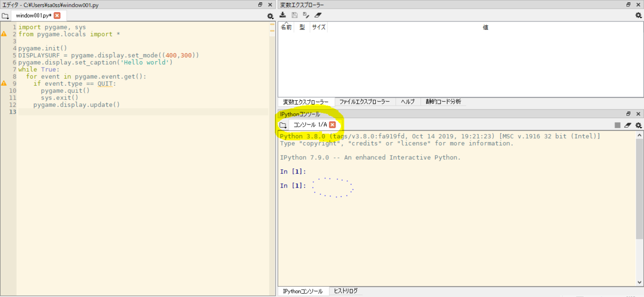The width and height of the screenshot is (644, 297).
Task: Click the 'pygame.init()' code line
Action: point(42,48)
